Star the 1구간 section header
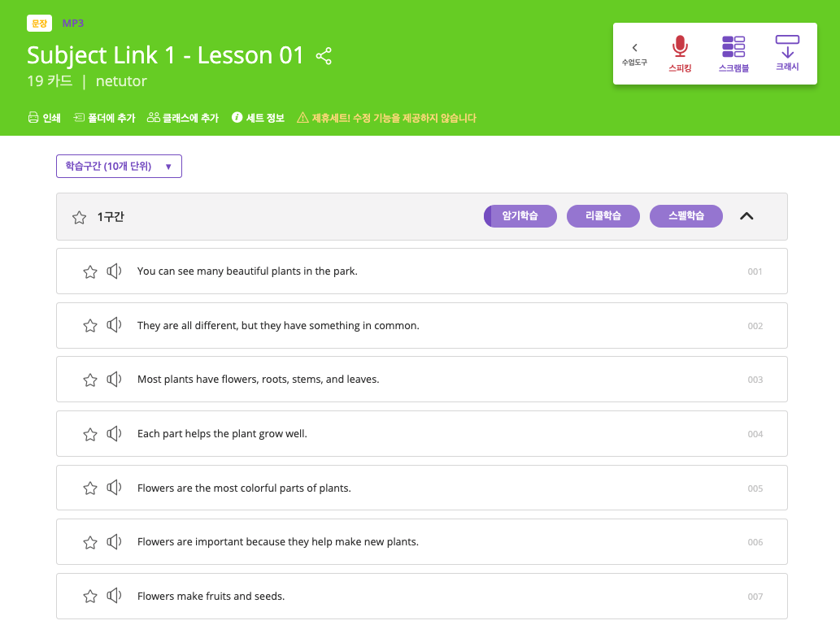The image size is (840, 625). pos(80,217)
